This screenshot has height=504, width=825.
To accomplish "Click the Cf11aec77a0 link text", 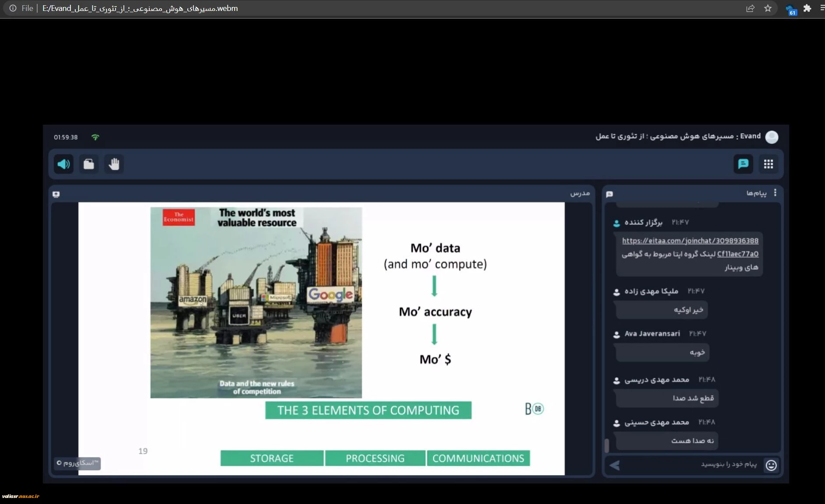I will (x=737, y=254).
